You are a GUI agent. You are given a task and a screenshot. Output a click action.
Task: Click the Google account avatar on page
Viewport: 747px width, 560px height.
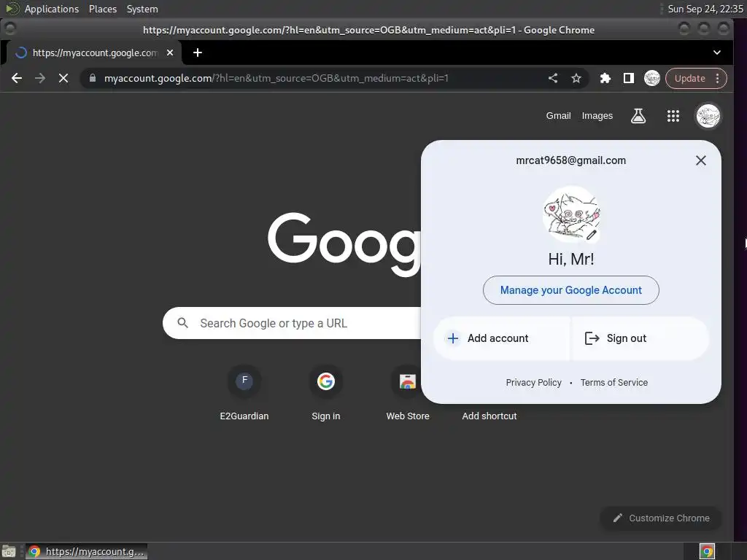(x=708, y=116)
